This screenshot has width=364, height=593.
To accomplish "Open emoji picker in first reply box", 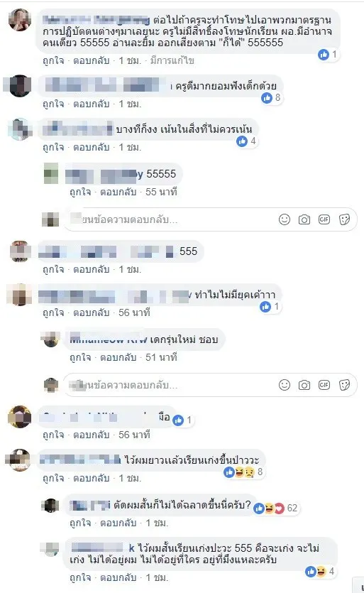I will (285, 219).
